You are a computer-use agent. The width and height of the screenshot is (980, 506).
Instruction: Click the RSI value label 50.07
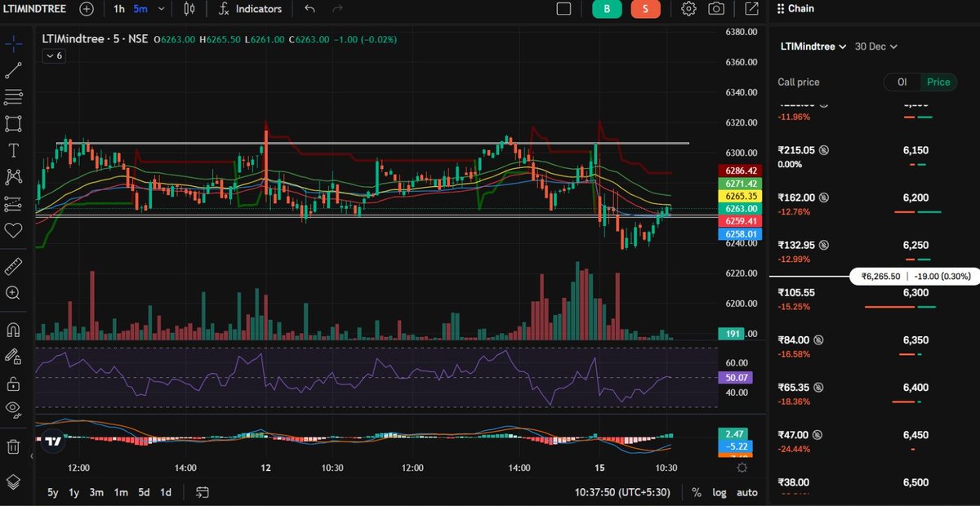point(737,378)
